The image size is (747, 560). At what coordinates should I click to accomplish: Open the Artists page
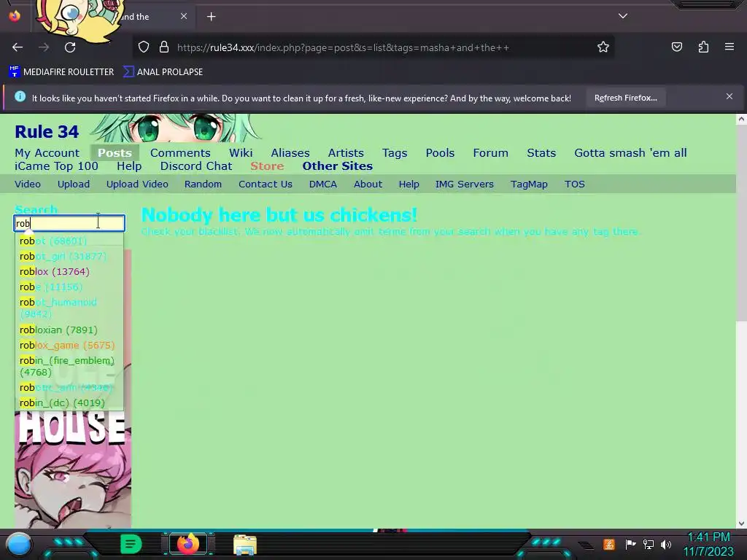(346, 153)
